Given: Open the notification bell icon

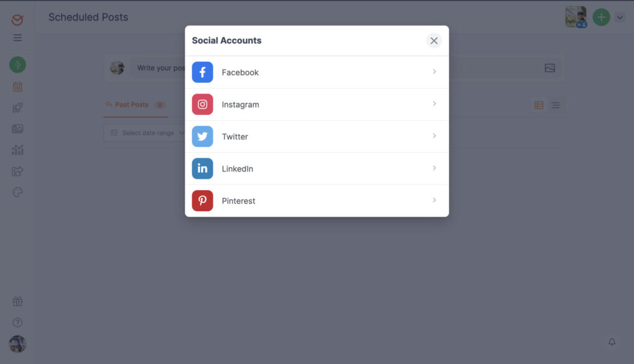Looking at the screenshot, I should coord(612,342).
